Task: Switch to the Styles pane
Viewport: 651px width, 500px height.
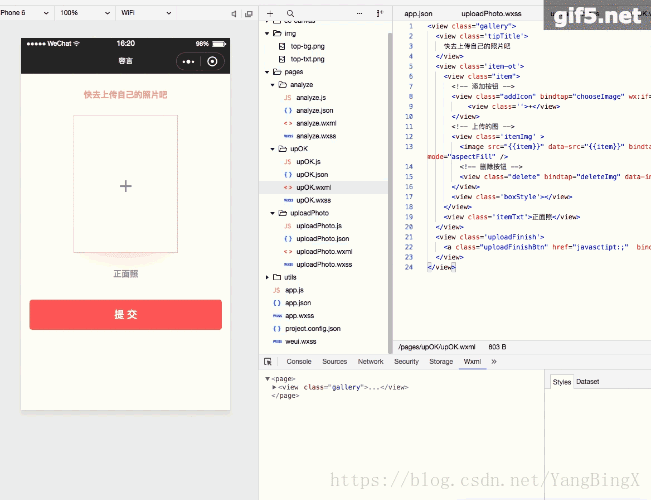Action: click(562, 382)
